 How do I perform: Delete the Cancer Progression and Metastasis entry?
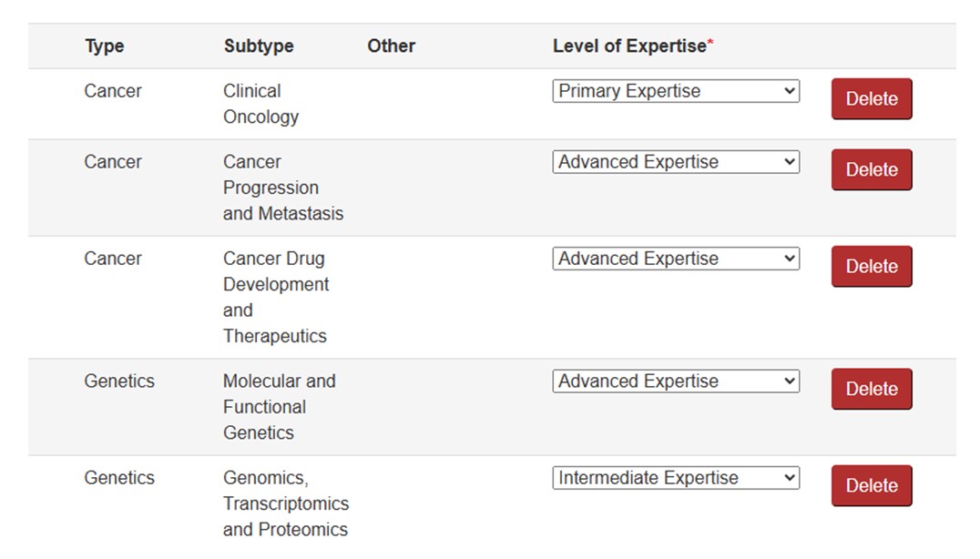pyautogui.click(x=871, y=170)
